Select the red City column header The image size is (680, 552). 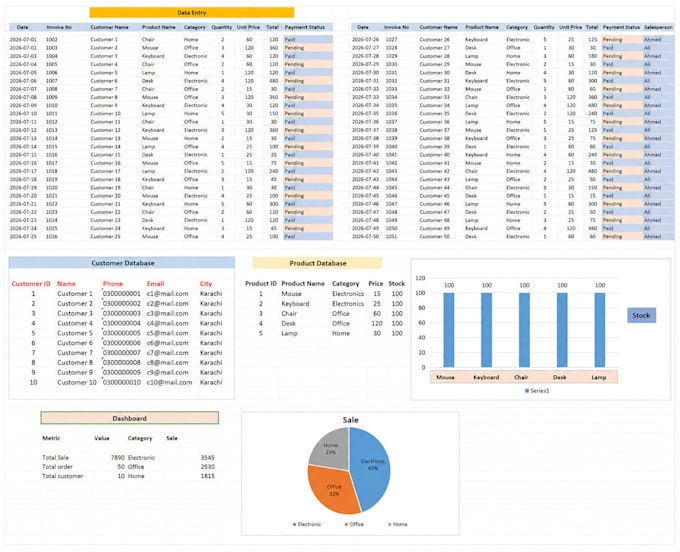tap(206, 284)
